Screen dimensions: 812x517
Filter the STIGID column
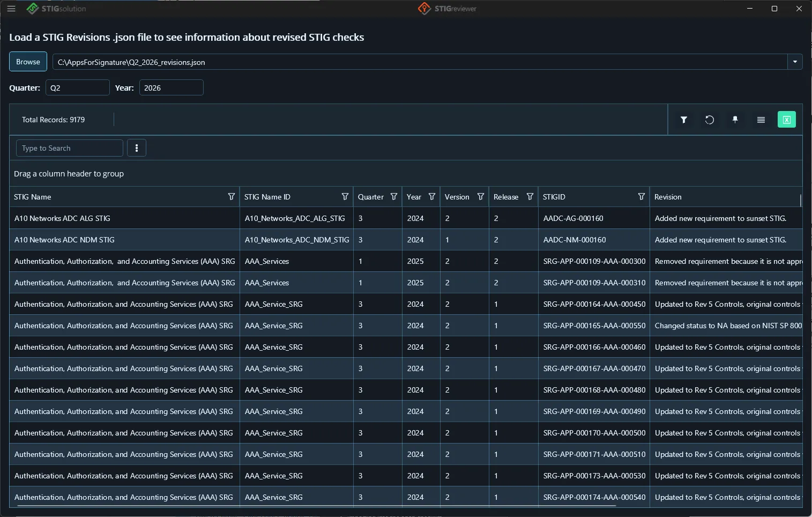[x=642, y=197]
